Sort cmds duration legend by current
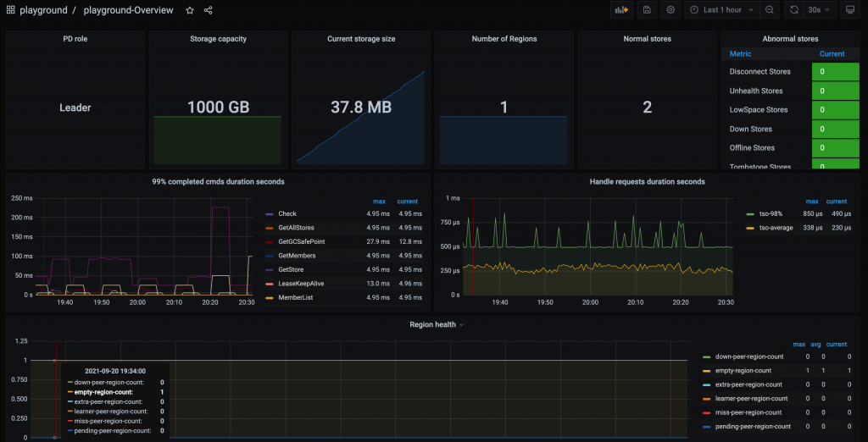The width and height of the screenshot is (868, 442). click(x=408, y=202)
